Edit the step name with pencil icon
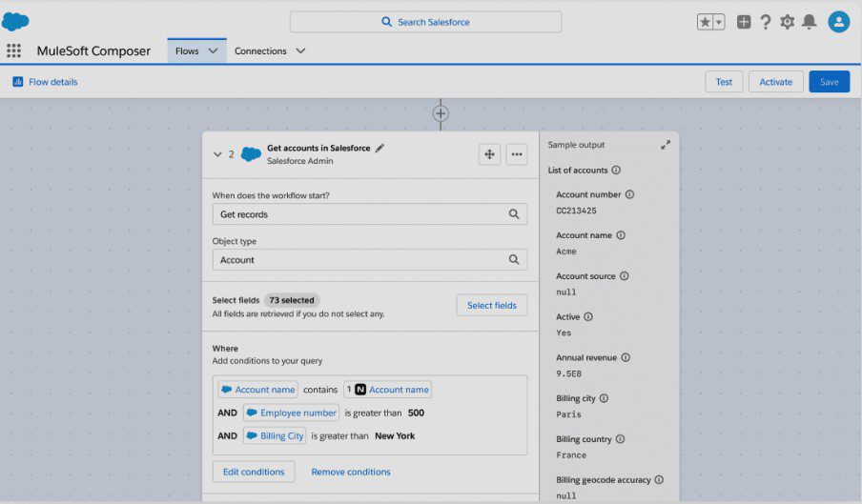862x504 pixels. click(380, 149)
